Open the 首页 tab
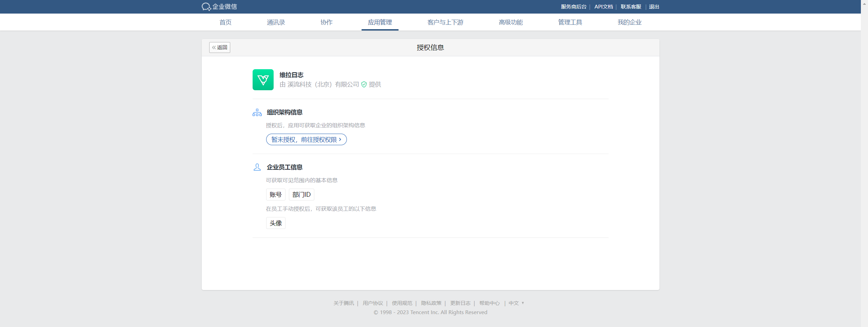 pos(225,22)
